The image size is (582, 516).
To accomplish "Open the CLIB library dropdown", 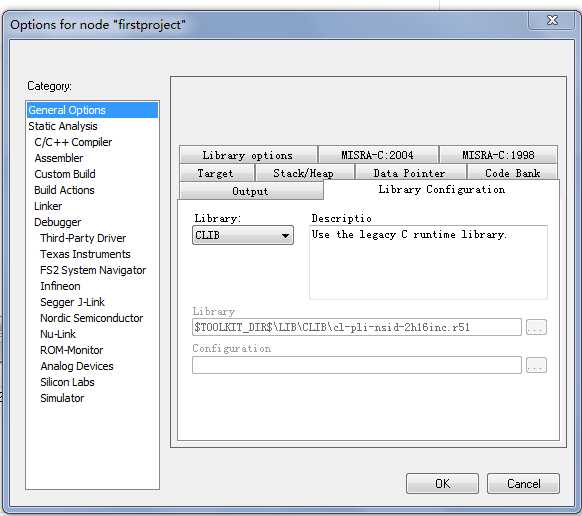I will point(243,235).
